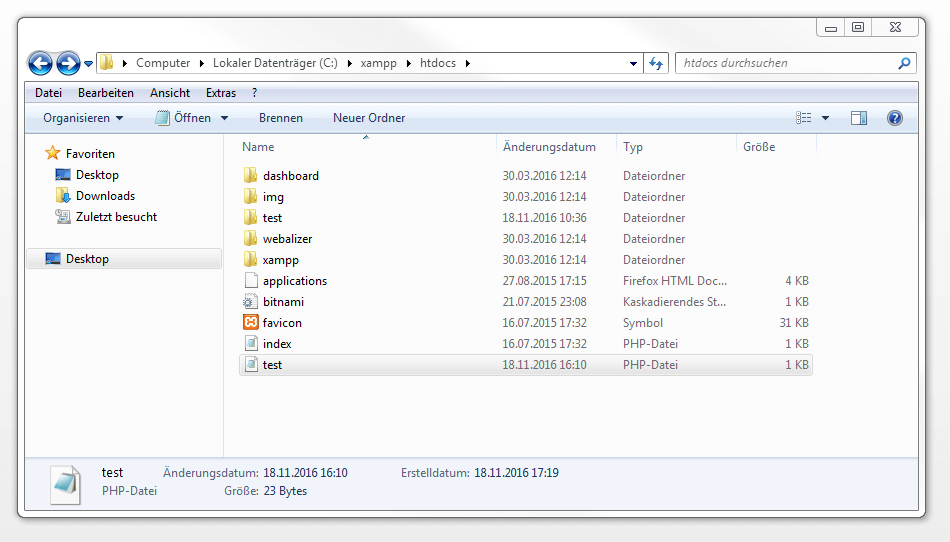
Task: Sort by the Größe column header
Action: pyautogui.click(x=759, y=147)
